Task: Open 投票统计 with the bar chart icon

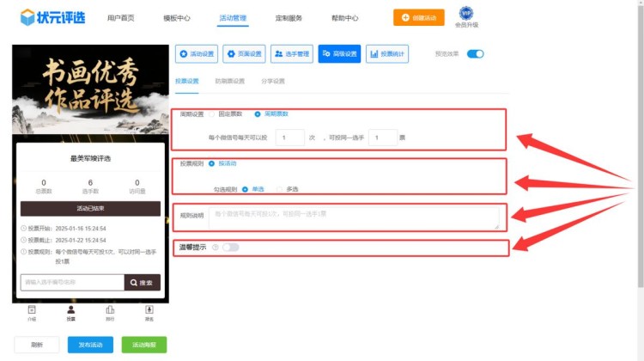Action: click(x=387, y=54)
